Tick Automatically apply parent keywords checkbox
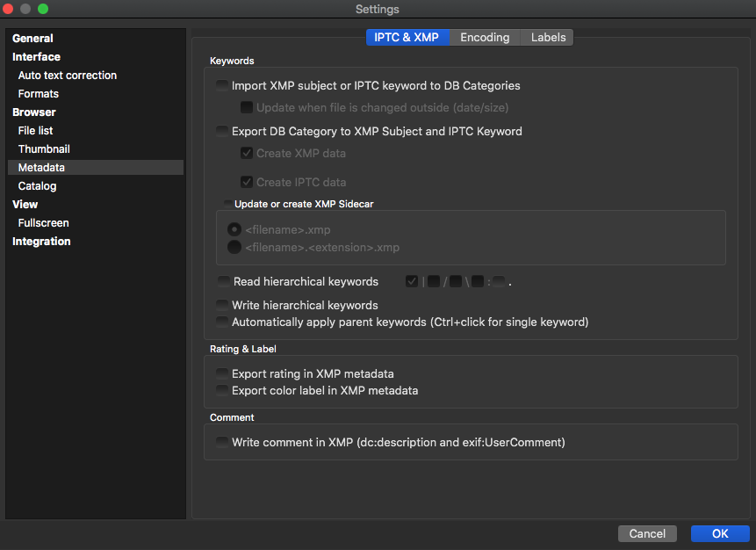This screenshot has height=550, width=756. point(223,322)
